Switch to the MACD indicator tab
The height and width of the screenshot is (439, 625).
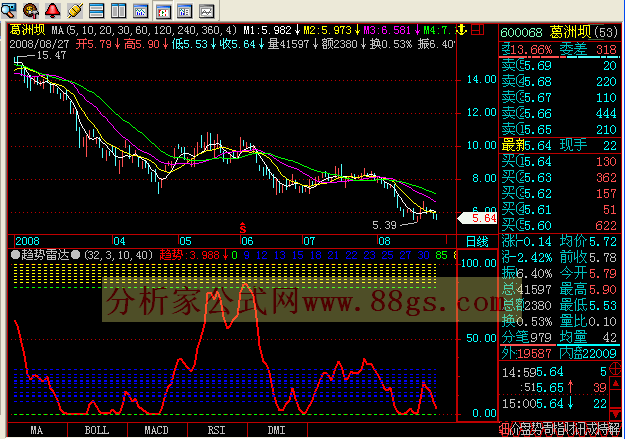(x=157, y=430)
